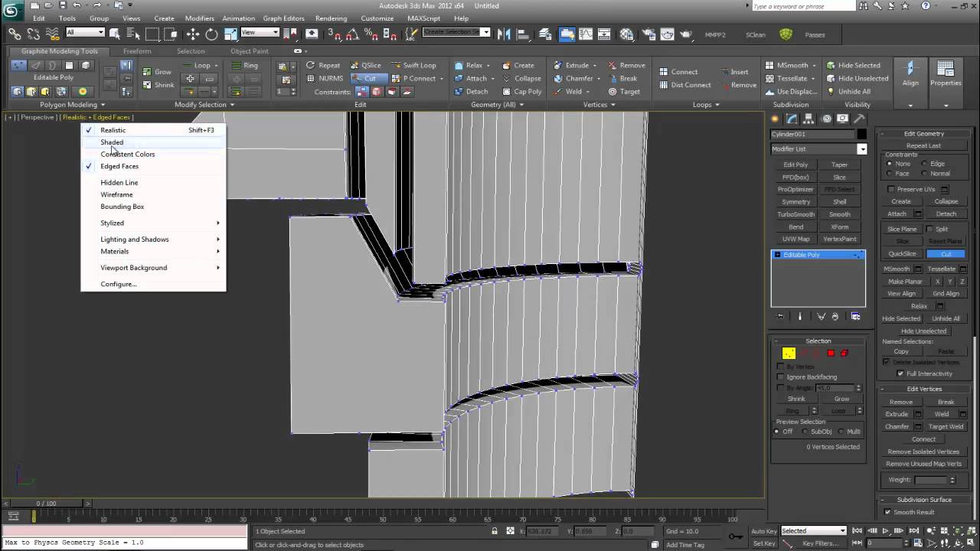Image resolution: width=980 pixels, height=551 pixels.
Task: Toggle the Full Interactivity checkbox
Action: pos(900,373)
